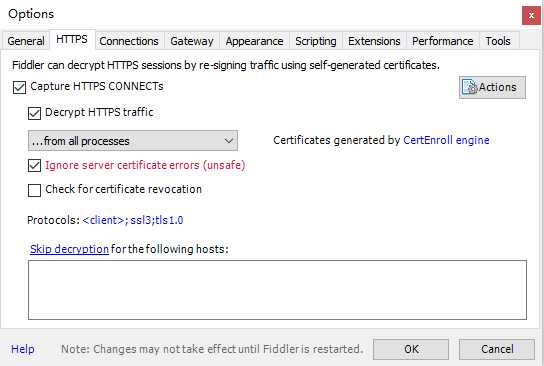This screenshot has height=366, width=544.
Task: Follow the Skip decryption link
Action: pos(69,249)
